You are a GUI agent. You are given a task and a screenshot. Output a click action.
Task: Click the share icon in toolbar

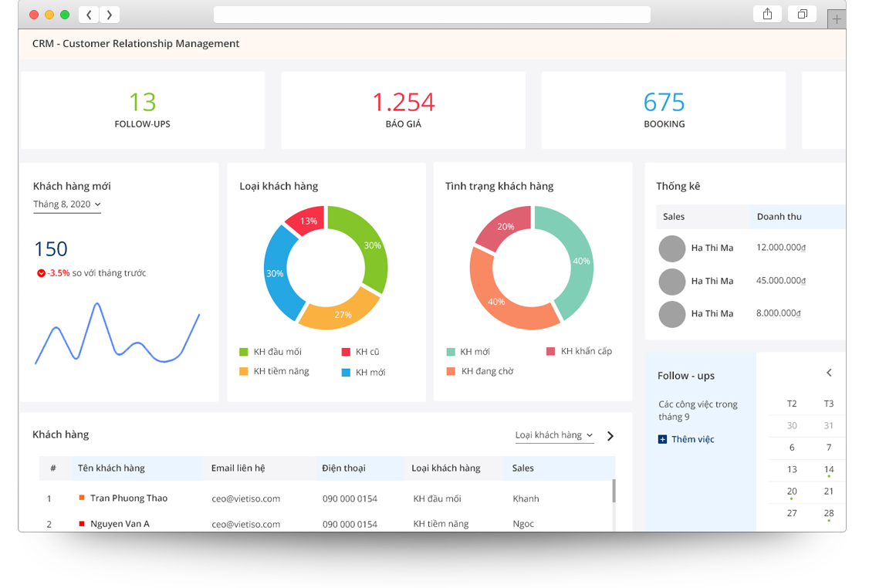click(x=767, y=14)
